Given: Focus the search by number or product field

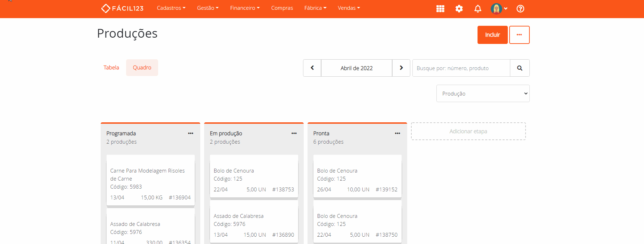Looking at the screenshot, I should pos(461,68).
